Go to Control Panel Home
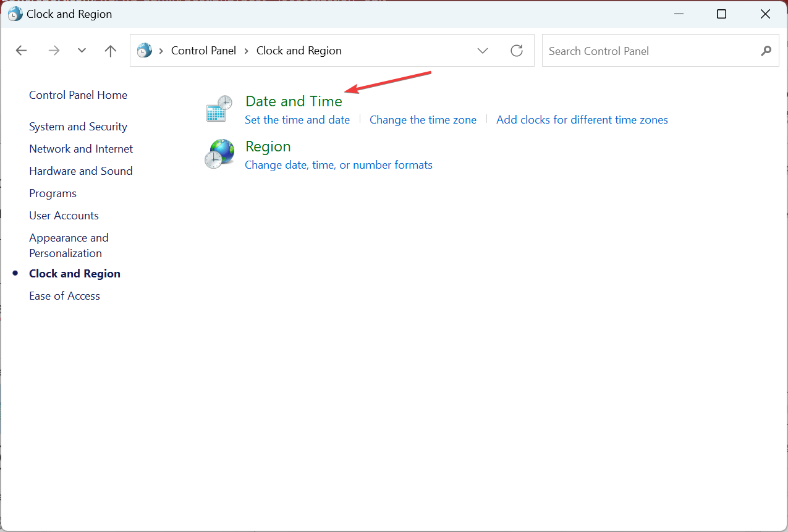This screenshot has width=788, height=532. (78, 95)
